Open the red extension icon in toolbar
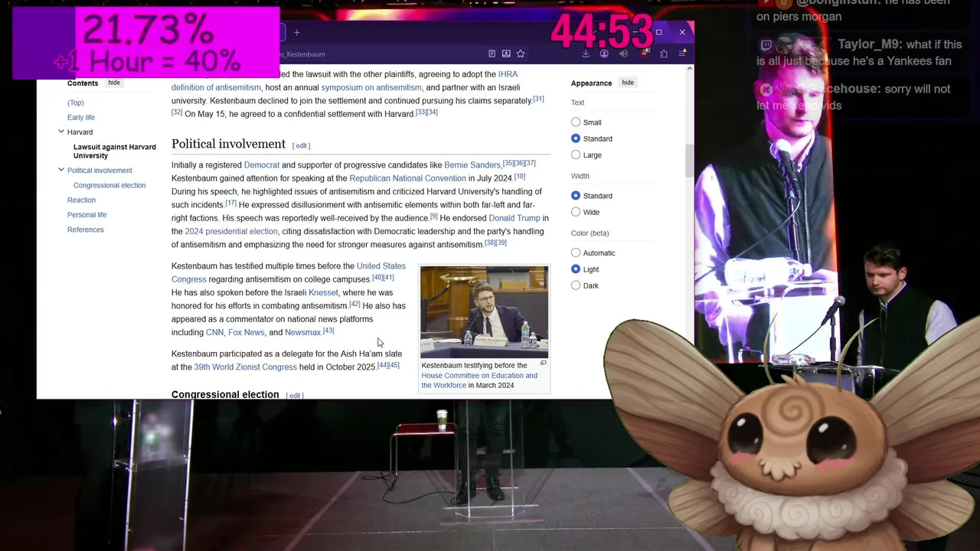980x551 pixels. 644,54
